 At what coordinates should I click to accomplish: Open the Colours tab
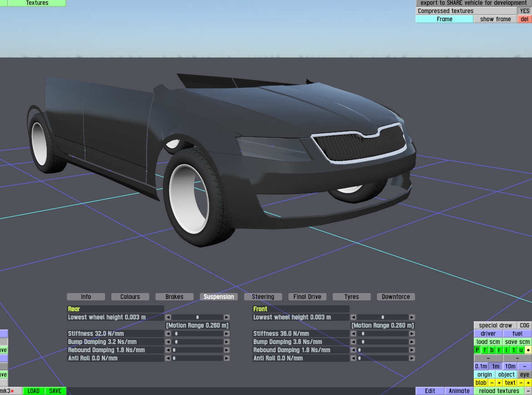pyautogui.click(x=130, y=297)
